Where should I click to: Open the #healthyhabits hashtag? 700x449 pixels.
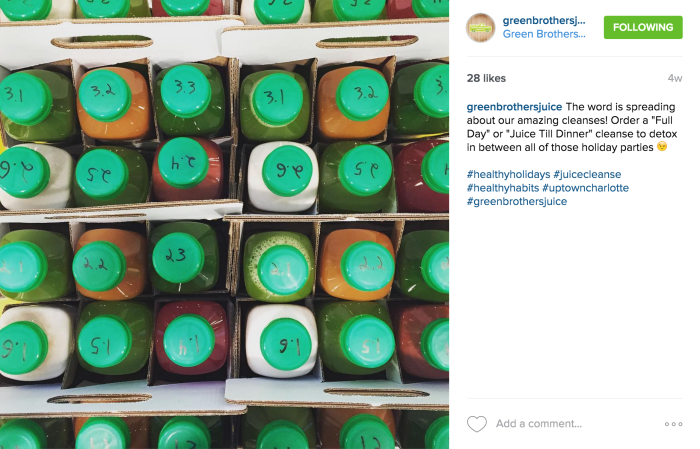coord(503,188)
